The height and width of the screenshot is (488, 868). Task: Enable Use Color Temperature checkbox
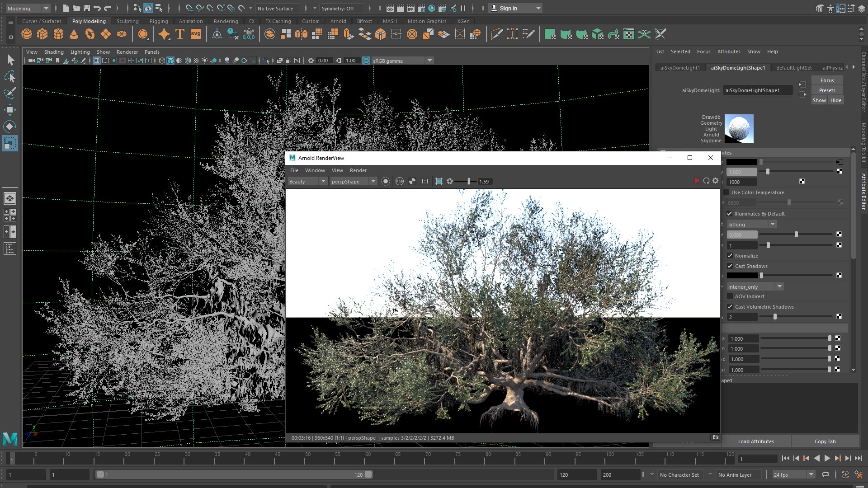coord(726,192)
